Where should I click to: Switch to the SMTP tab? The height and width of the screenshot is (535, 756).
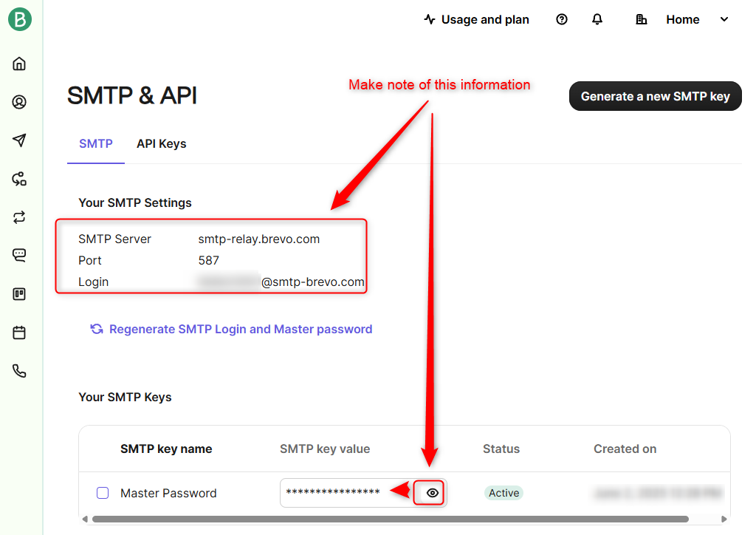pyautogui.click(x=96, y=144)
